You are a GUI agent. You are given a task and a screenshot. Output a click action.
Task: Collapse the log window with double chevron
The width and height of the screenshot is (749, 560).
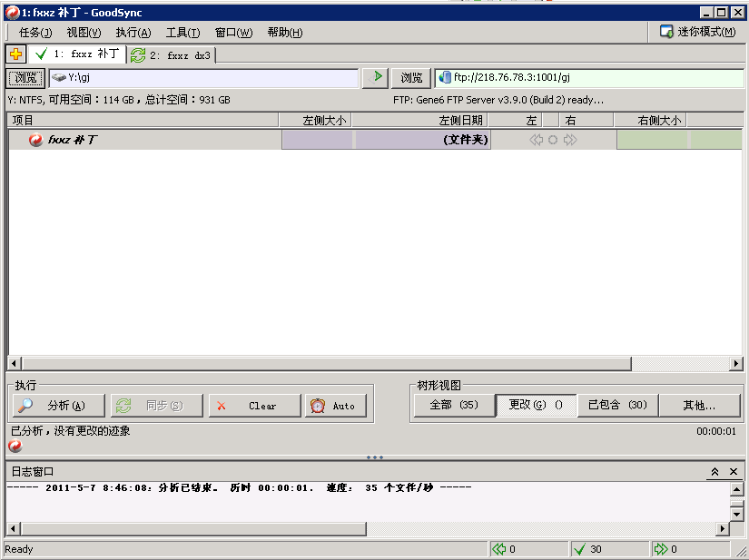[x=715, y=472]
